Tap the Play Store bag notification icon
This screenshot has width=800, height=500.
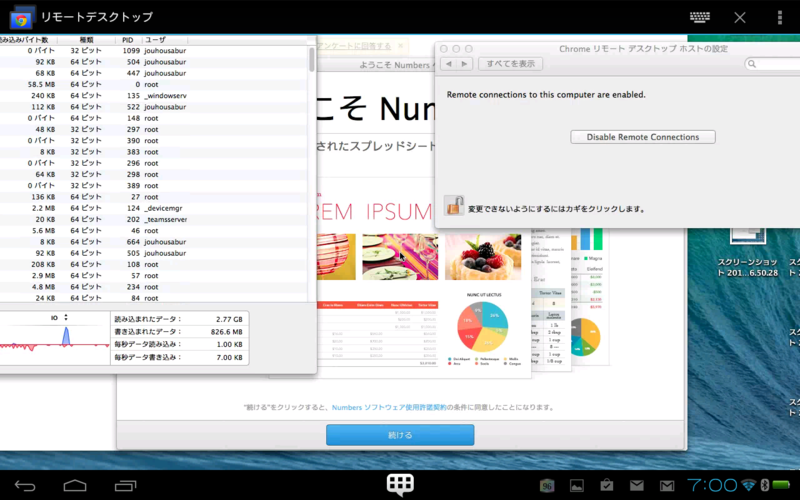click(x=607, y=485)
